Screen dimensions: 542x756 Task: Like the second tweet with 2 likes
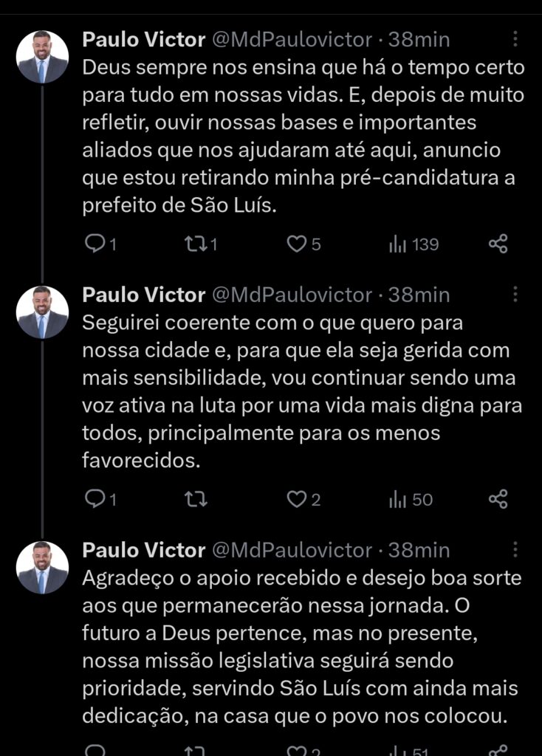296,500
